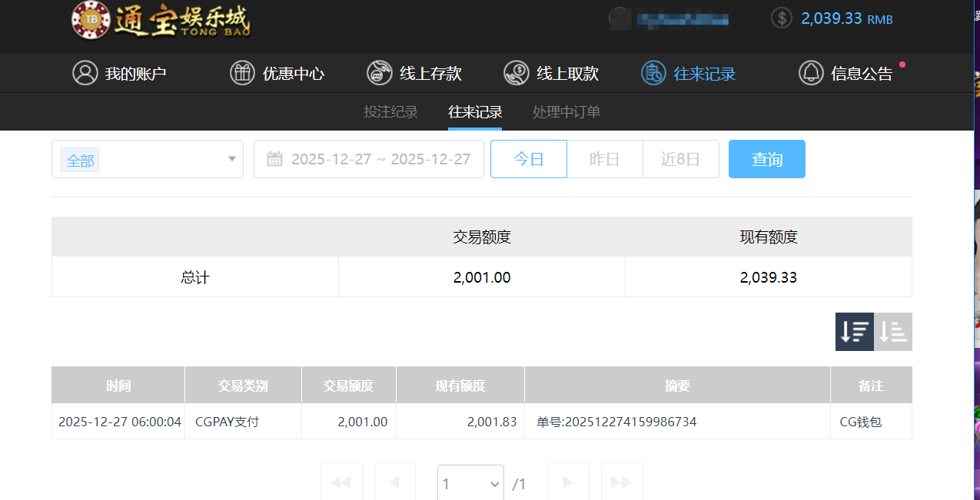Click the last page pagination arrow
Viewport: 980px width, 500px height.
621,482
